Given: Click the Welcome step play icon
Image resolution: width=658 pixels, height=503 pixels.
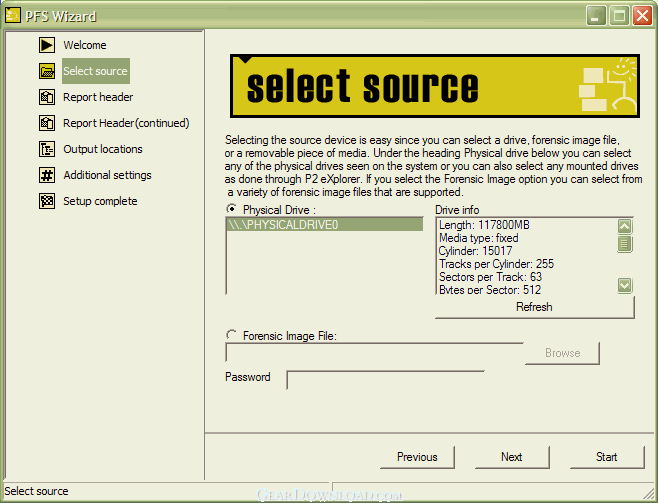Looking at the screenshot, I should tap(47, 45).
